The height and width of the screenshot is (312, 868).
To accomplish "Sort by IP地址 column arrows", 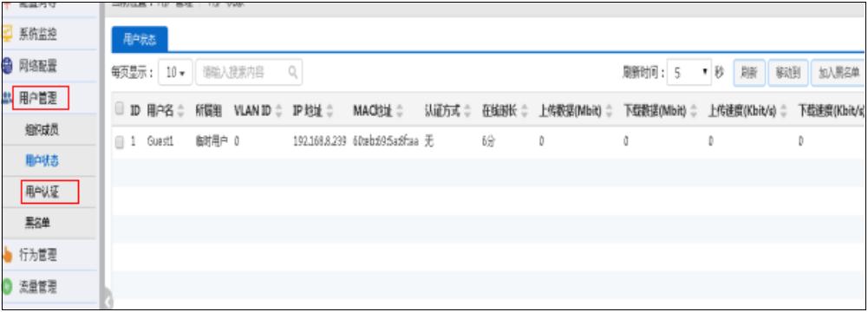I will pos(330,111).
